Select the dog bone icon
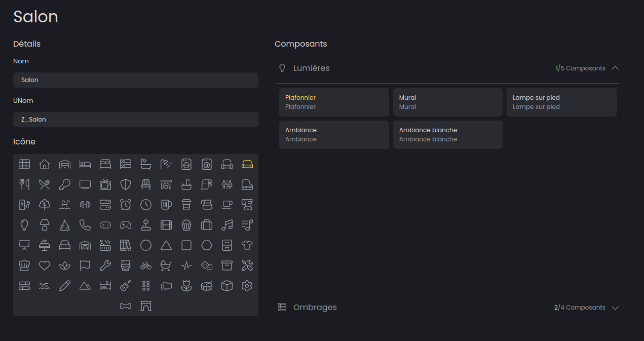 pyautogui.click(x=126, y=306)
